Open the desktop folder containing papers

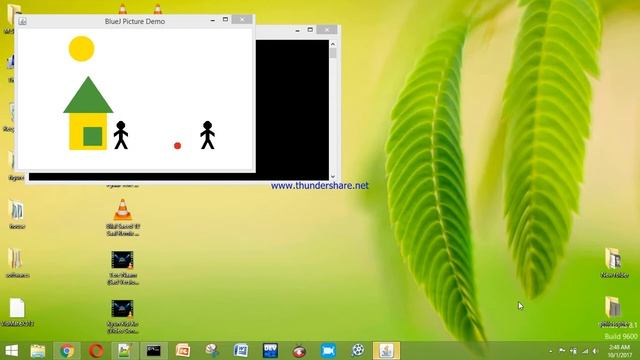(17, 263)
